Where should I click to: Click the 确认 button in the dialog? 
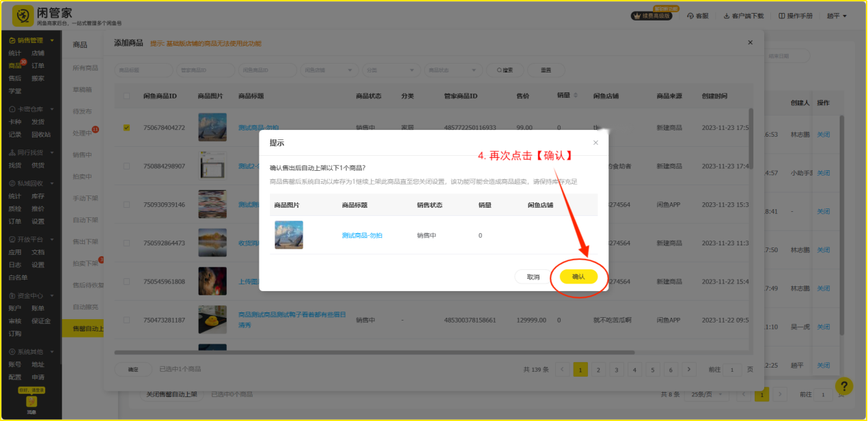pyautogui.click(x=578, y=277)
